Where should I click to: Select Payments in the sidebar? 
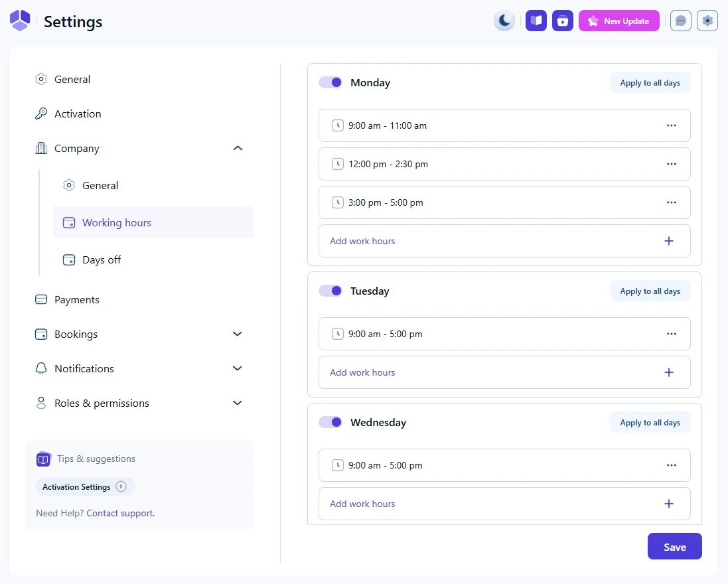click(x=77, y=299)
